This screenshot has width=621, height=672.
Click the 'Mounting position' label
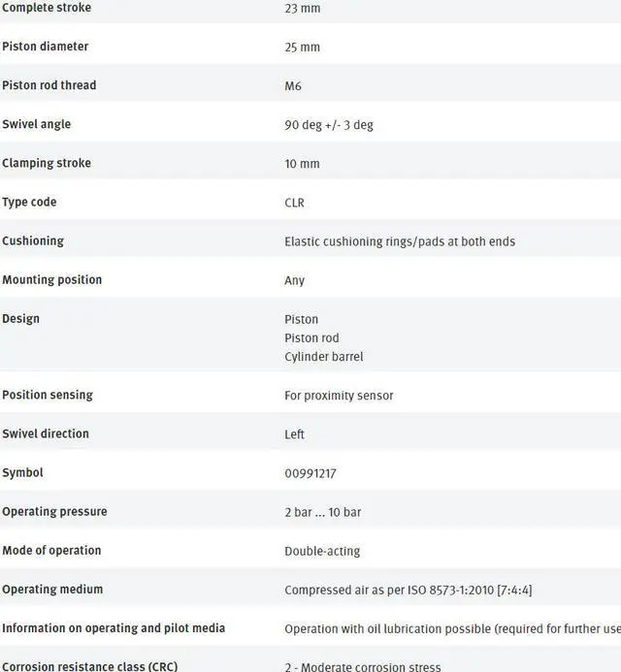click(x=51, y=279)
